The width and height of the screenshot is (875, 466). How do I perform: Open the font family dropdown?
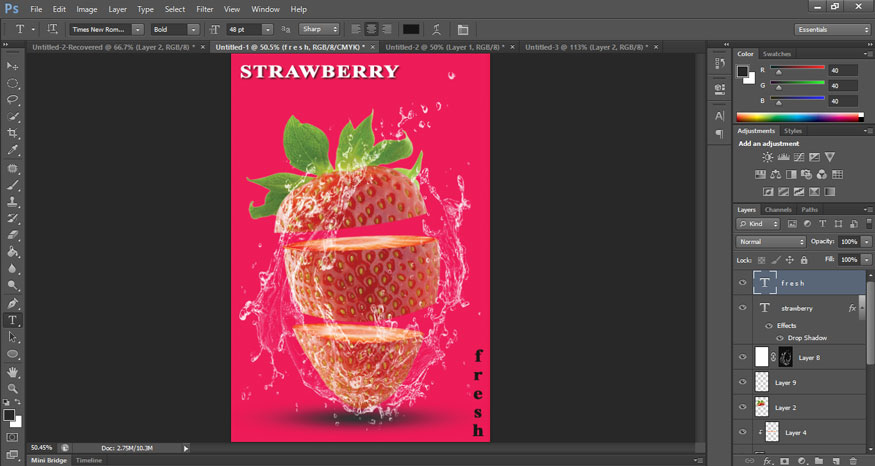click(137, 29)
